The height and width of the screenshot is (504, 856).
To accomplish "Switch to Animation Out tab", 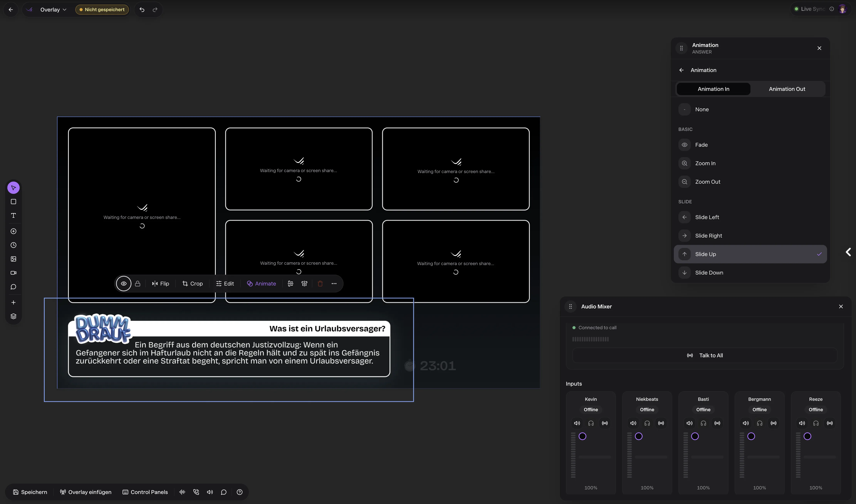I will [x=787, y=89].
